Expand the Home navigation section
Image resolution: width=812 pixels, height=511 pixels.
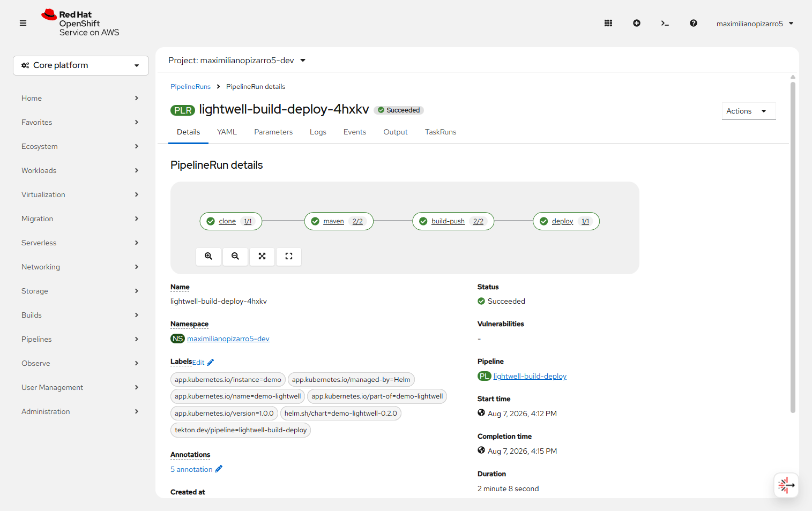[80, 98]
